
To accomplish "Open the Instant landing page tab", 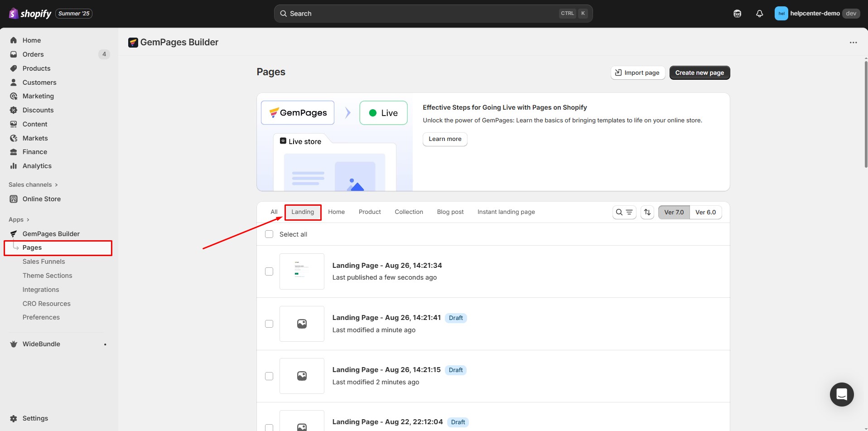I will (x=506, y=212).
